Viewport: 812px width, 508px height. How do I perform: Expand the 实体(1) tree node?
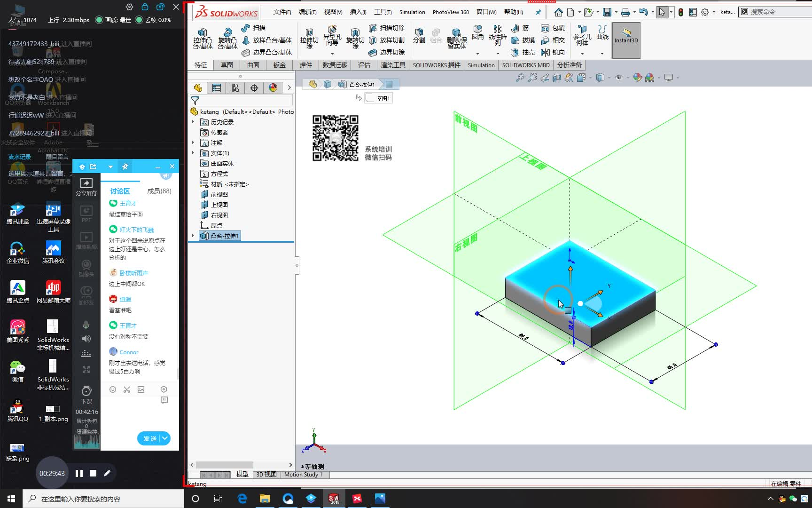click(193, 153)
